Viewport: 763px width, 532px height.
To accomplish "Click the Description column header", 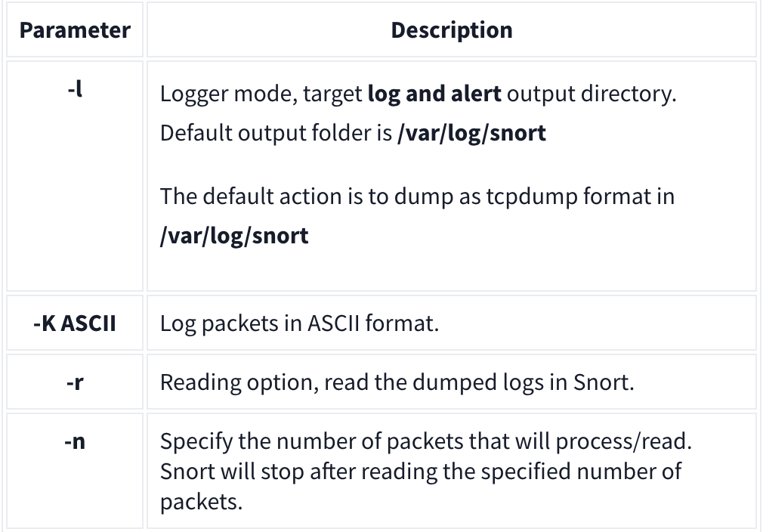I will coord(452,30).
